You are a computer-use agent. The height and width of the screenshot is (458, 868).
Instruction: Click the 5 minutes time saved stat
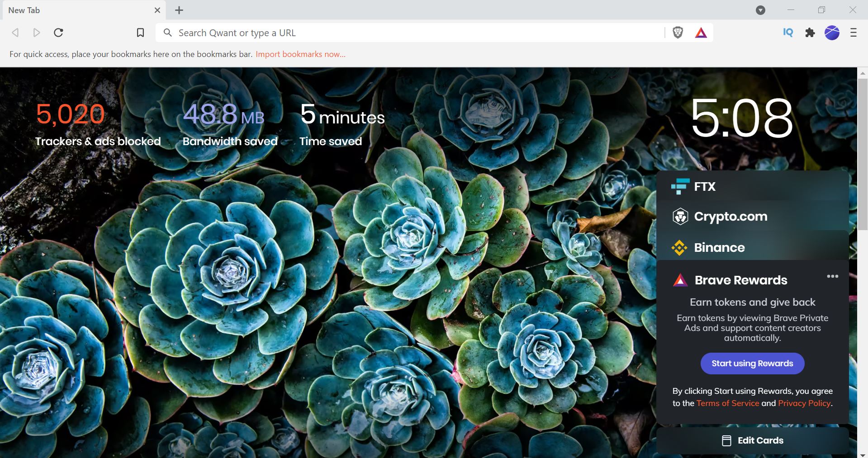[x=342, y=124]
